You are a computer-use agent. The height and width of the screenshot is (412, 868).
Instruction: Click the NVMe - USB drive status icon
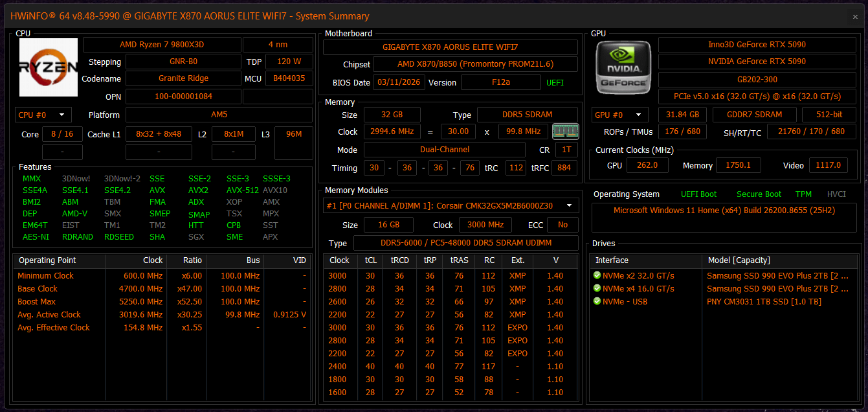pos(597,301)
